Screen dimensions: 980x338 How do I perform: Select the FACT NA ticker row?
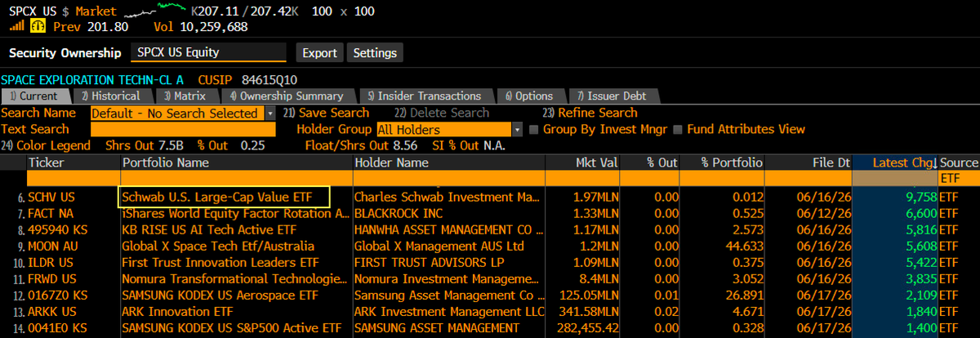tap(51, 213)
